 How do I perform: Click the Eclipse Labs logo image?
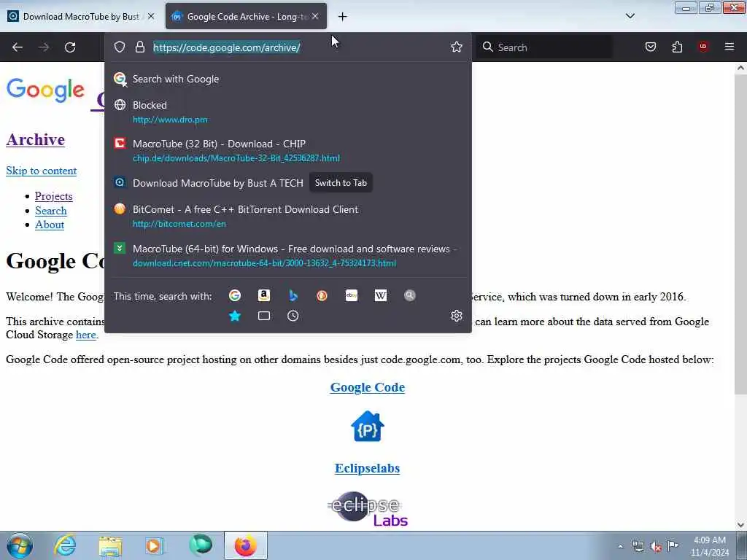[368, 509]
